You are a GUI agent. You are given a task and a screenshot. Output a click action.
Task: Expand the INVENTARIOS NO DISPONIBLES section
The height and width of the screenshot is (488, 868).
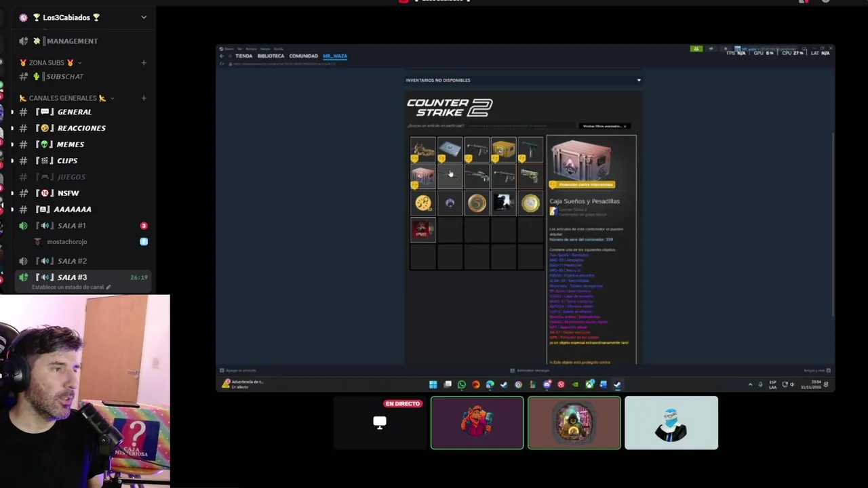click(x=523, y=80)
